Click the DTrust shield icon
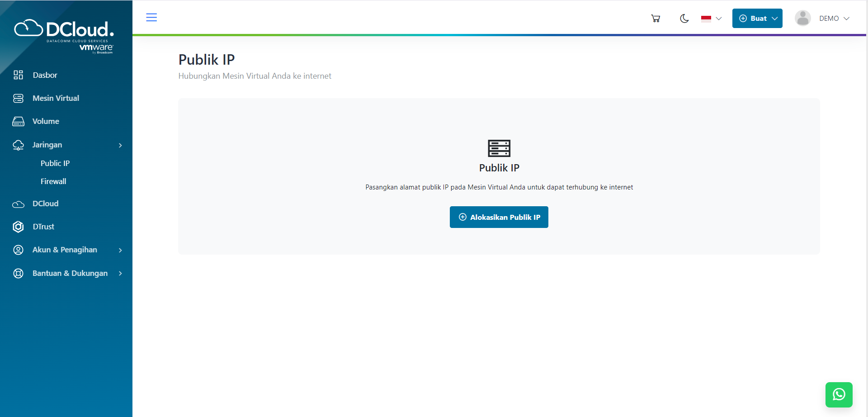Screen dimensions: 868x417 tap(18, 227)
